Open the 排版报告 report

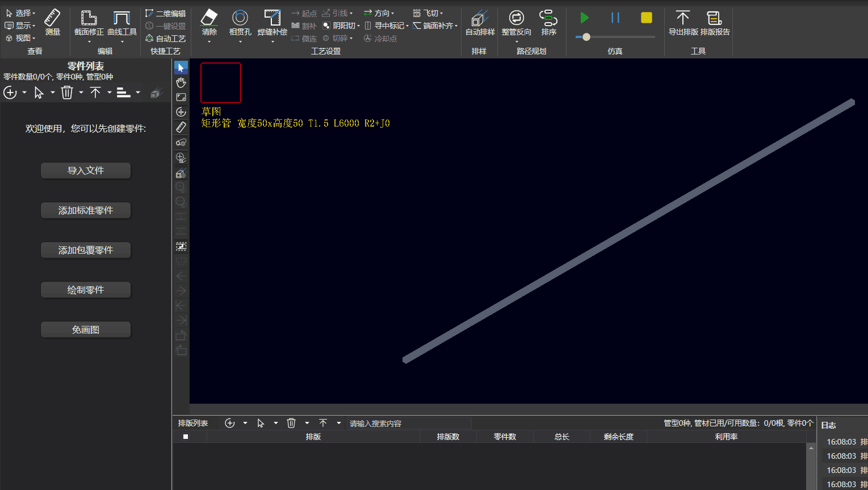[715, 23]
